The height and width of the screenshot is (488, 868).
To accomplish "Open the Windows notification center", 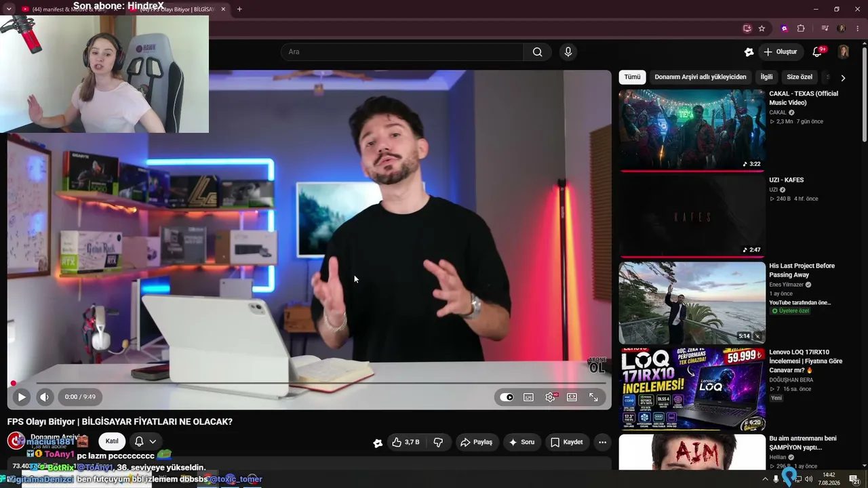I will (x=854, y=479).
